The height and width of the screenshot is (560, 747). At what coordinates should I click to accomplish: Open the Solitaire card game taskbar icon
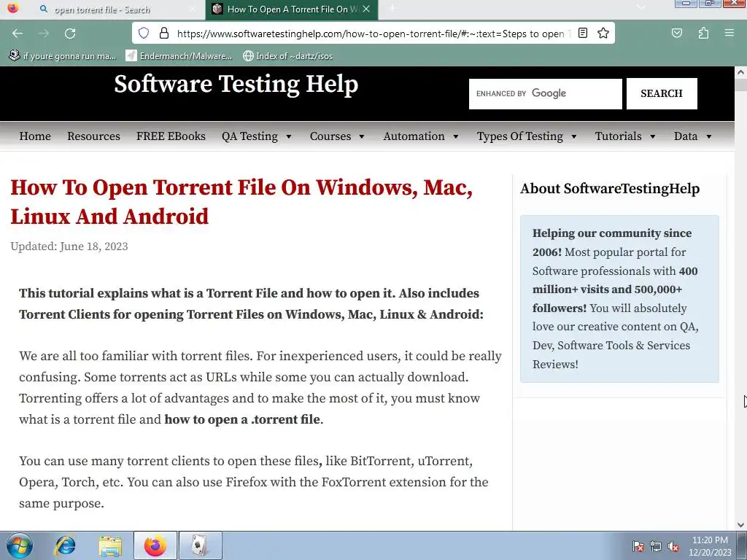pyautogui.click(x=200, y=545)
